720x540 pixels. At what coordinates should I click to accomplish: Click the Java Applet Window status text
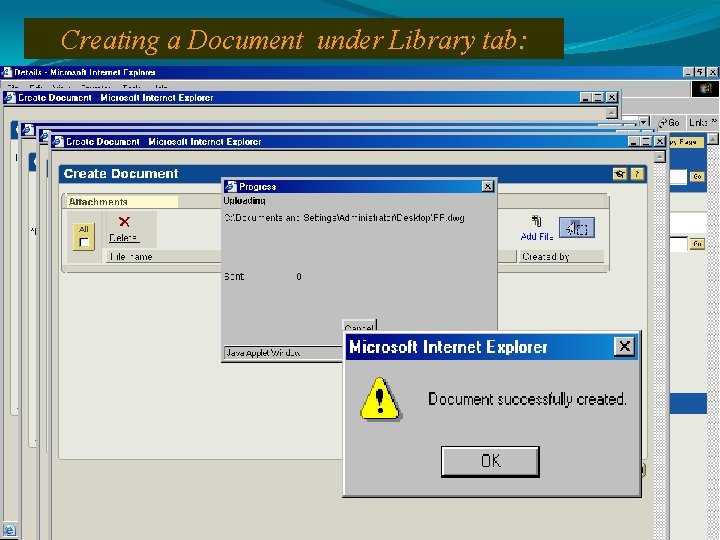[263, 353]
